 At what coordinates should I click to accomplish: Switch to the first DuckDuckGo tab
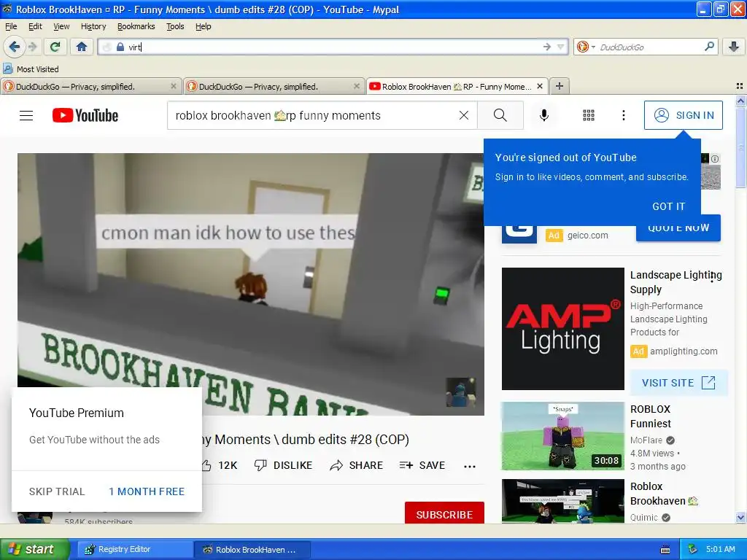[x=90, y=86]
